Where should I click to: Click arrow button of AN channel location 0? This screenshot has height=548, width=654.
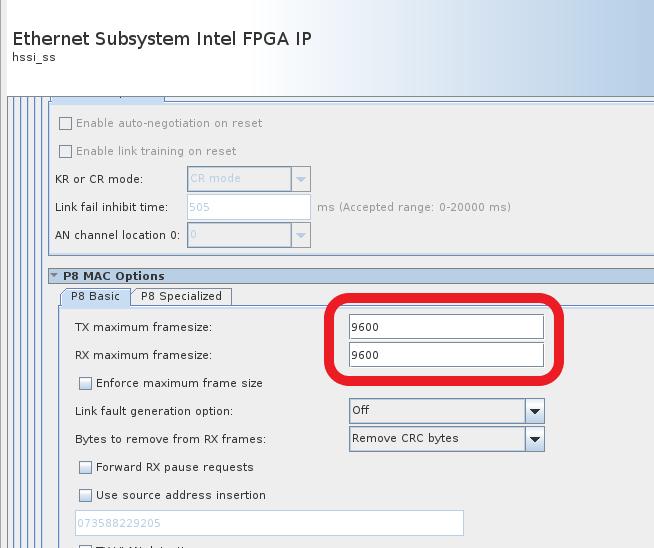point(301,235)
